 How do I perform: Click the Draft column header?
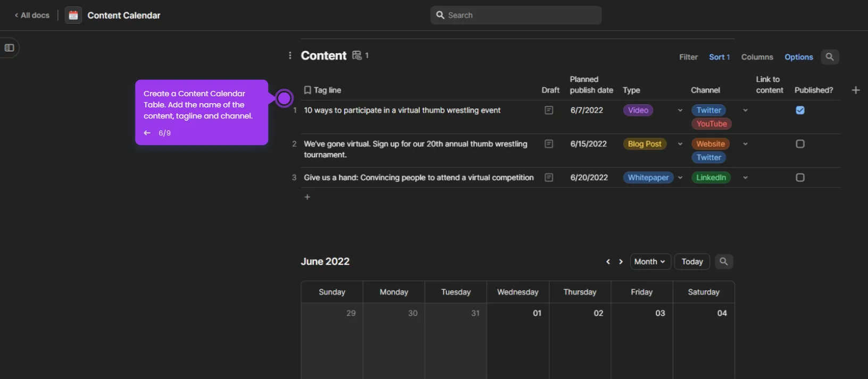coord(550,90)
